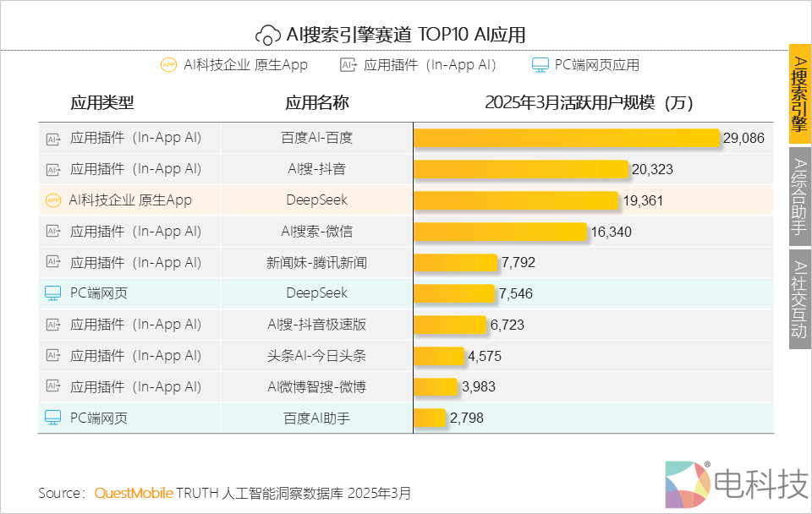Click the AI plugin icon beside AI搜索-微信

point(53,231)
